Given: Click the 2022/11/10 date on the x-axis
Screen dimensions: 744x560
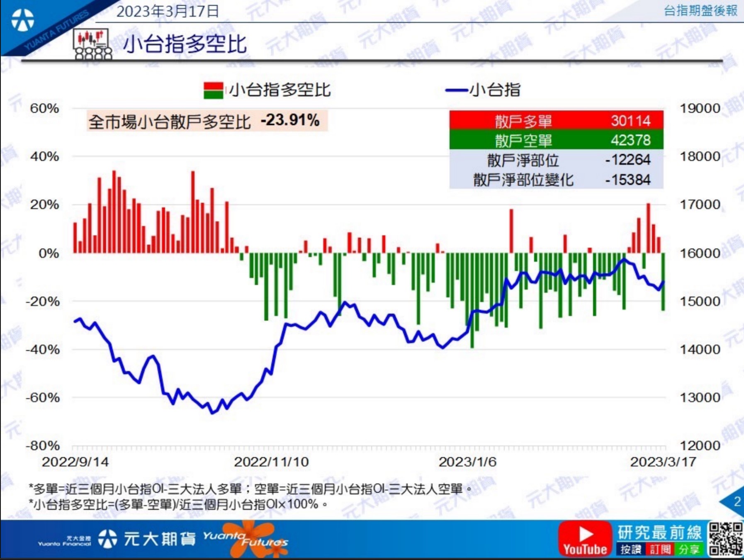Looking at the screenshot, I should (271, 462).
